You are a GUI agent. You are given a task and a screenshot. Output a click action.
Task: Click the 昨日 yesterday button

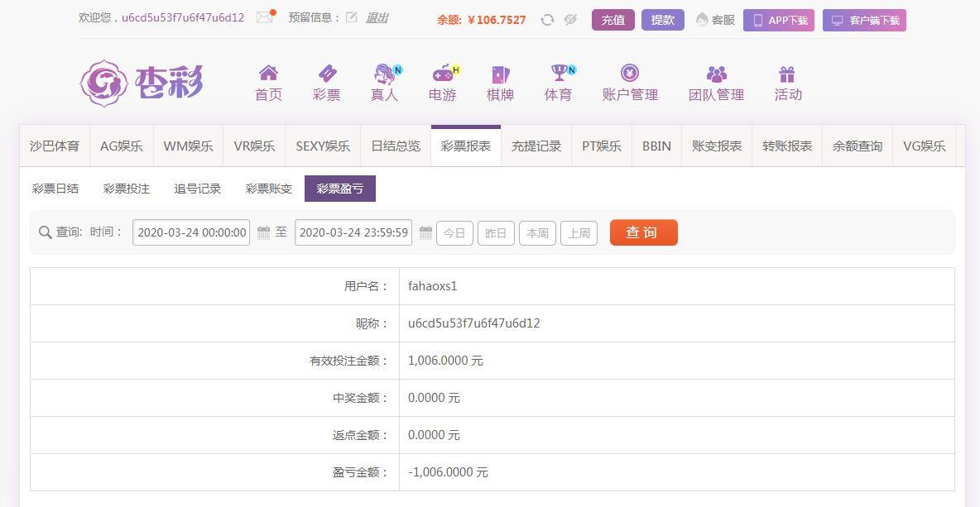click(496, 233)
